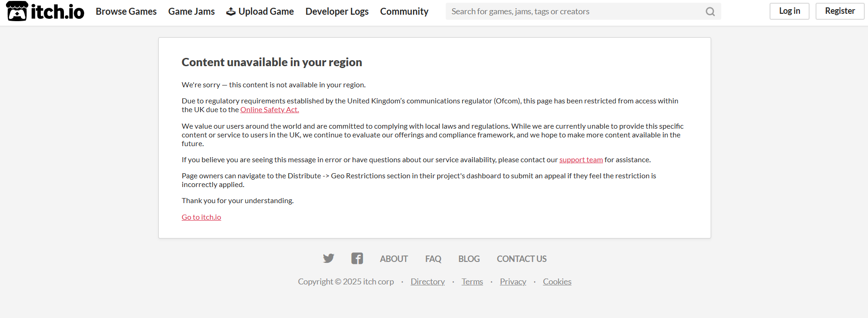Open the Community section
Image resolution: width=868 pixels, height=318 pixels.
coord(404,11)
